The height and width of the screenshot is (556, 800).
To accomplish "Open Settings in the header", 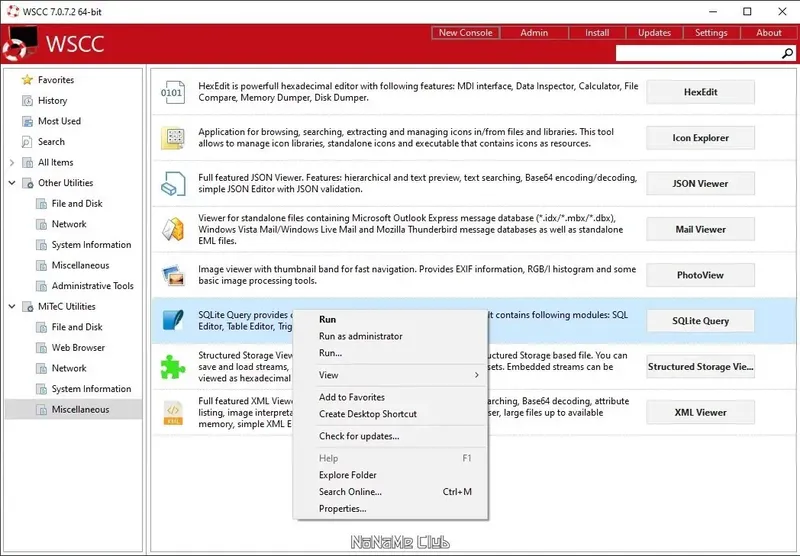I will click(711, 33).
